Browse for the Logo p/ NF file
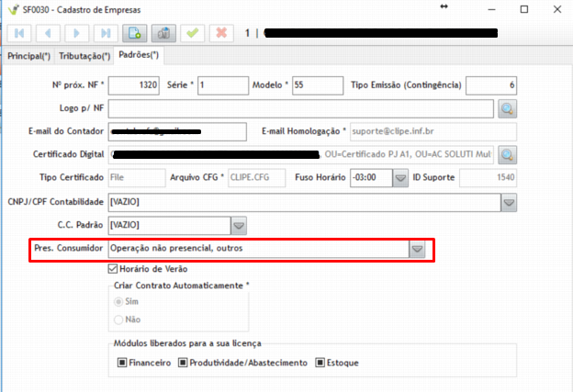 click(x=508, y=109)
